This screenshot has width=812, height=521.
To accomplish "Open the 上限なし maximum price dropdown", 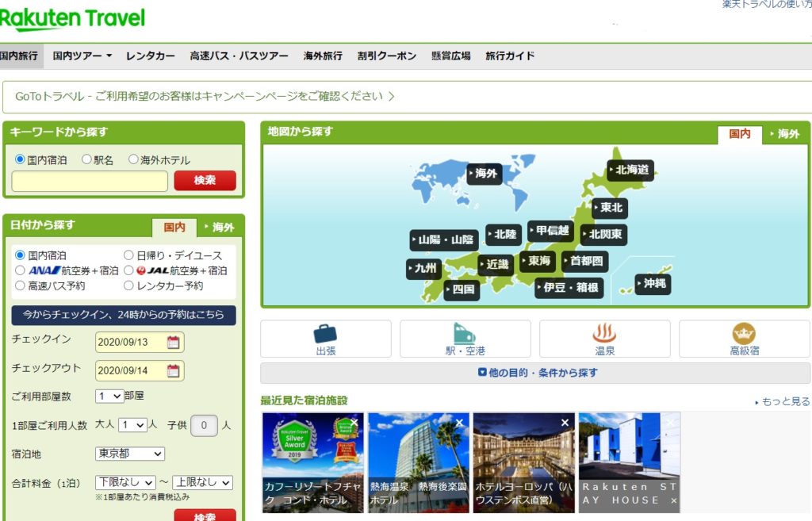I will coord(202,482).
